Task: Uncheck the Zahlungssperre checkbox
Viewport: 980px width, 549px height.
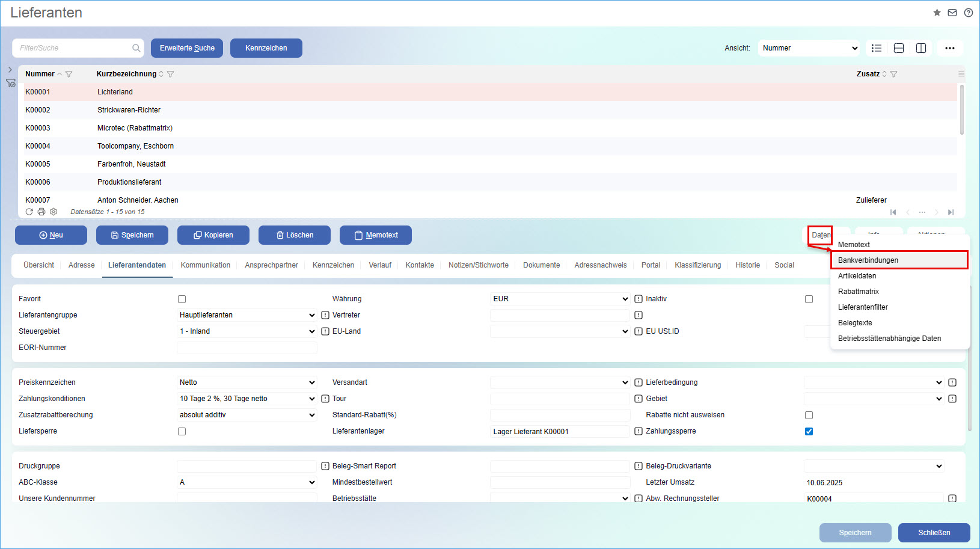Action: coord(809,431)
